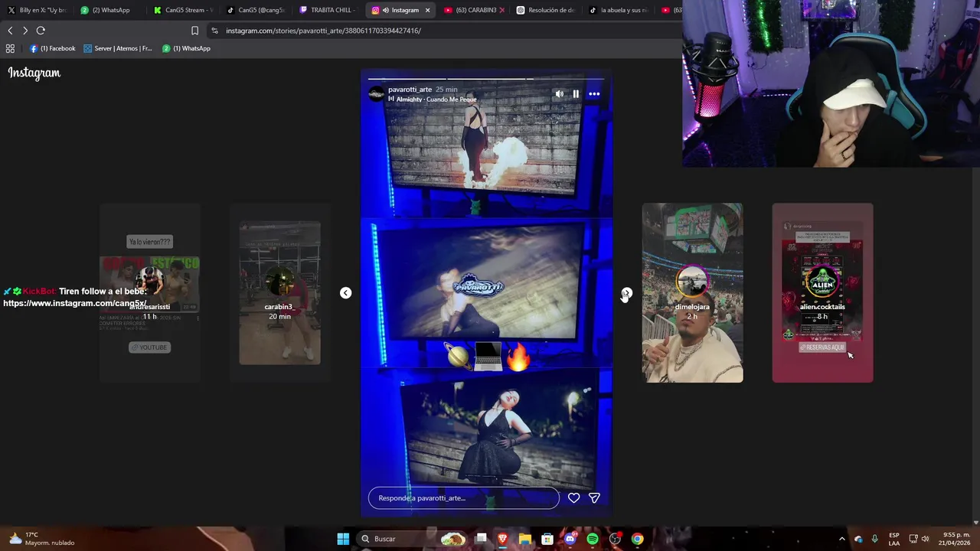Click the pavarotti_arte story avatar
980x551 pixels.
[376, 94]
